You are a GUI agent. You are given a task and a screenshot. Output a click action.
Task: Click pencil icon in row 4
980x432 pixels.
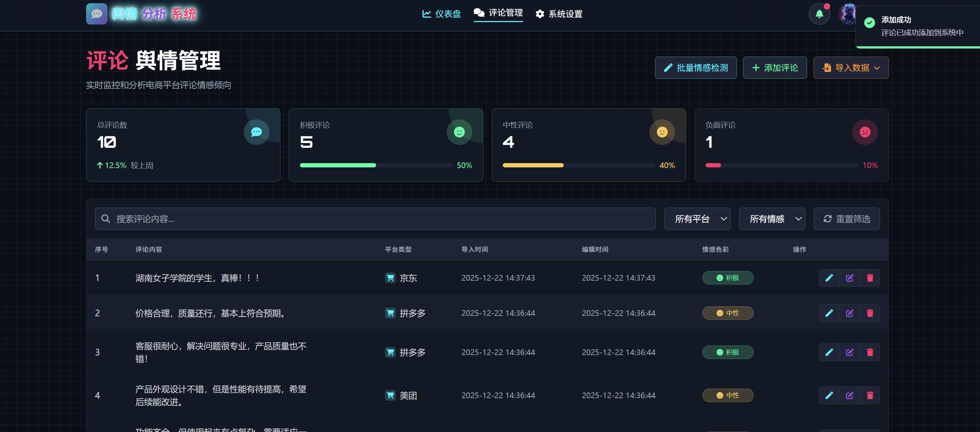pos(829,395)
